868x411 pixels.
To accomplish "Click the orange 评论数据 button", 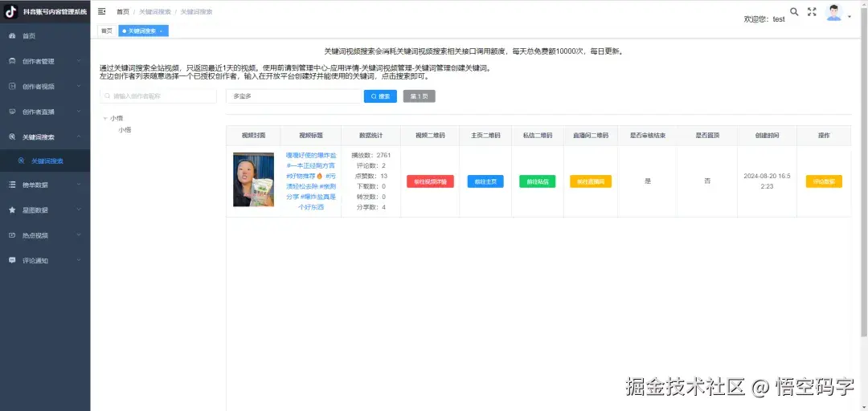I will [824, 181].
